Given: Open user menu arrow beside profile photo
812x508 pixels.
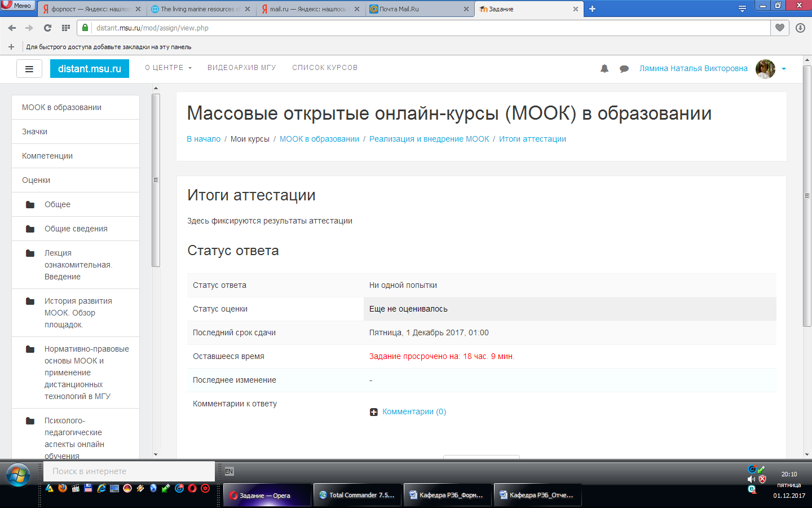Looking at the screenshot, I should click(784, 69).
